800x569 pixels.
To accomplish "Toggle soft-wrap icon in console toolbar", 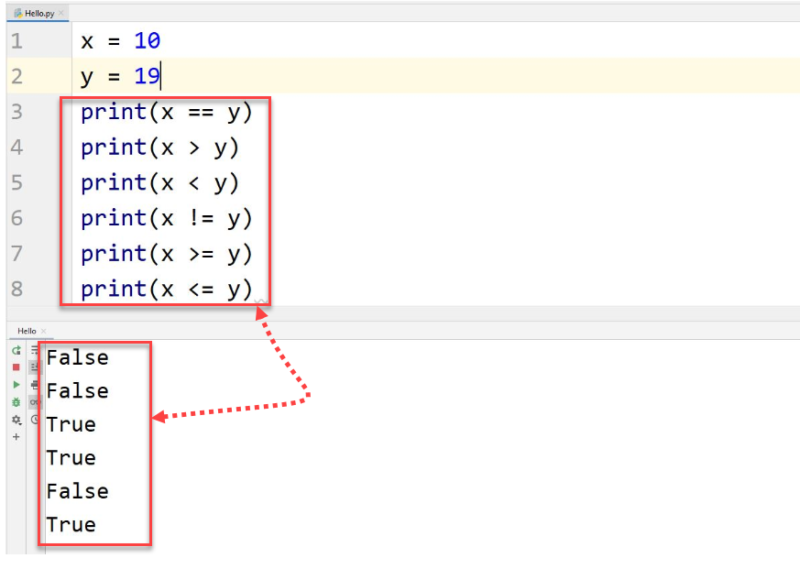I will click(x=35, y=350).
